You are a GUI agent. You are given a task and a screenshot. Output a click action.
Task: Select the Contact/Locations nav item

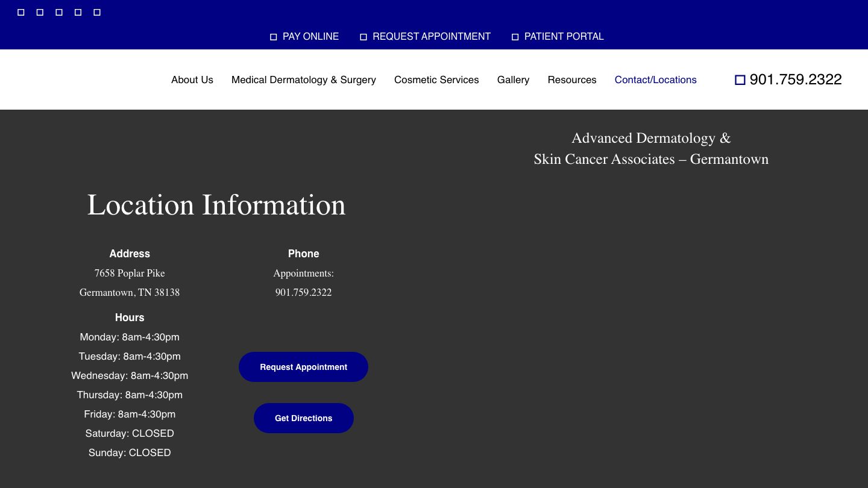pos(655,80)
